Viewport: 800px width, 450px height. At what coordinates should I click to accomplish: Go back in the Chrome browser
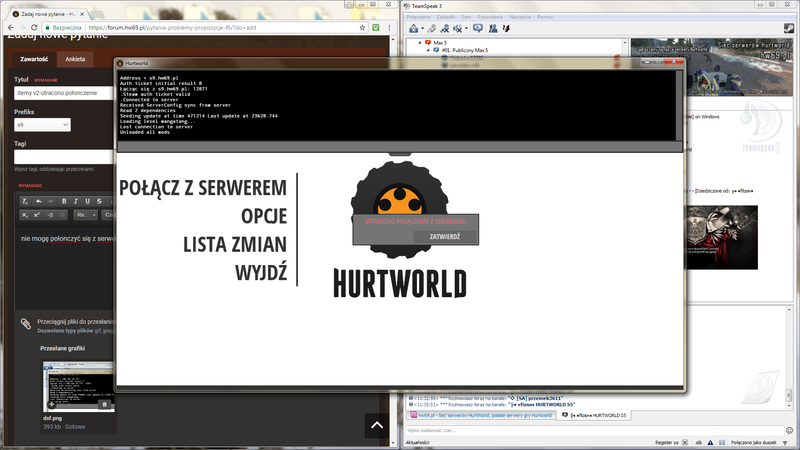11,28
